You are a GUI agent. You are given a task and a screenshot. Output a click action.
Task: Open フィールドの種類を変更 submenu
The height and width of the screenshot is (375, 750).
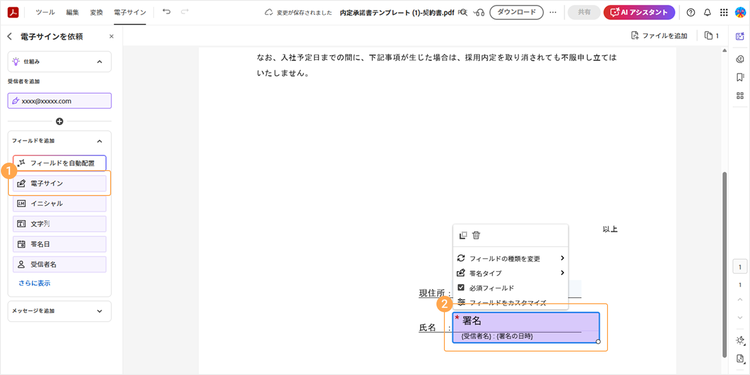coord(511,258)
